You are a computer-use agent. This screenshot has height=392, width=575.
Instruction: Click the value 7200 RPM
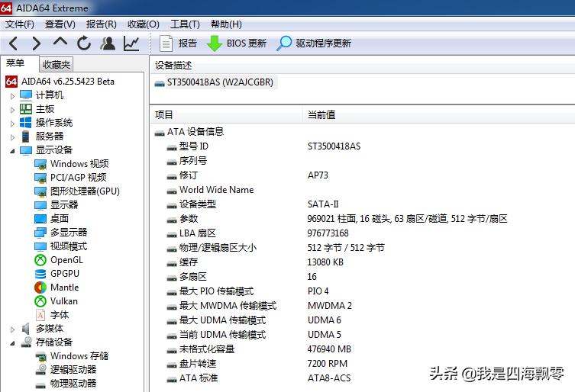click(327, 364)
